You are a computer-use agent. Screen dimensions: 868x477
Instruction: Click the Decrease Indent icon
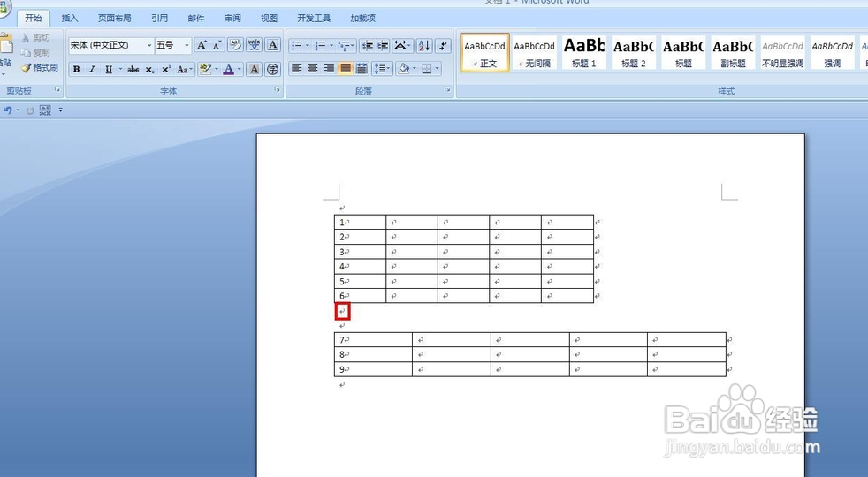point(367,45)
